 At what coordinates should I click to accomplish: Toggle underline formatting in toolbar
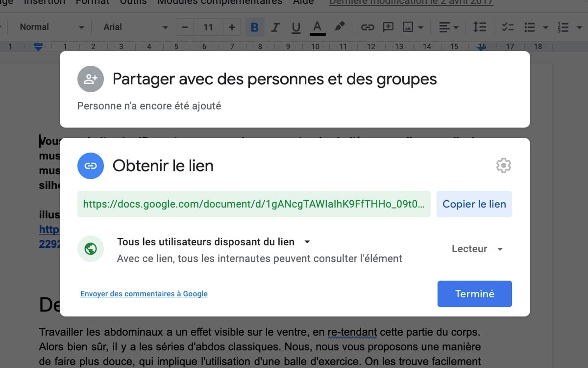(296, 27)
